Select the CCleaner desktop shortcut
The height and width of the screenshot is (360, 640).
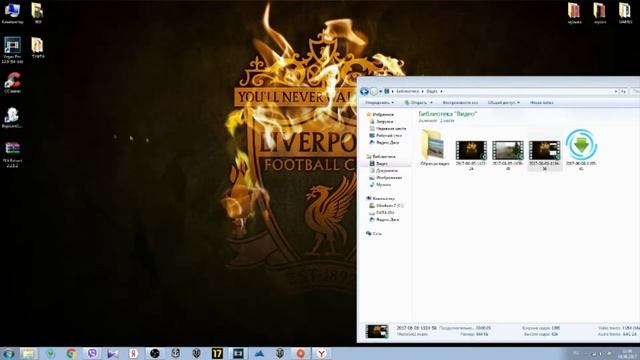coord(12,83)
